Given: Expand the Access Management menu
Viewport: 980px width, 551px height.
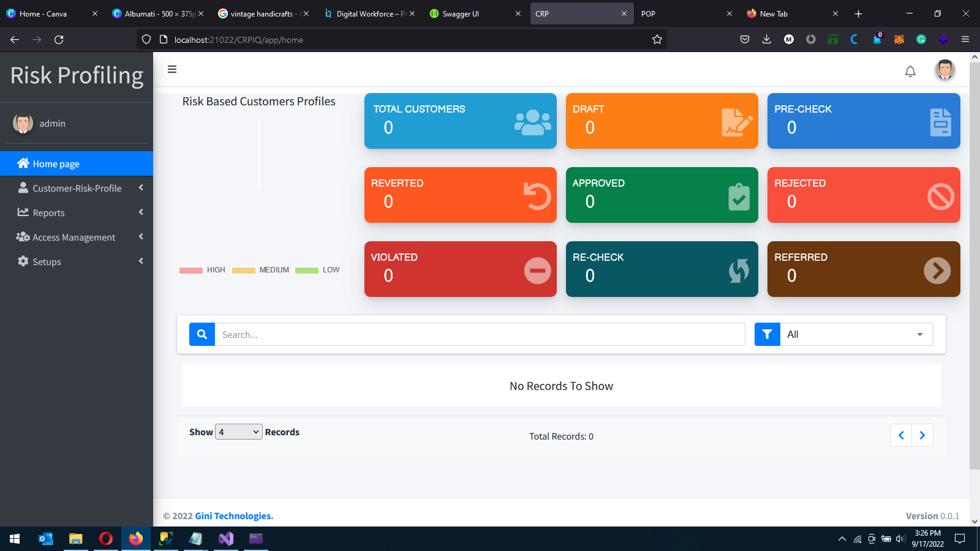Looking at the screenshot, I should point(77,237).
